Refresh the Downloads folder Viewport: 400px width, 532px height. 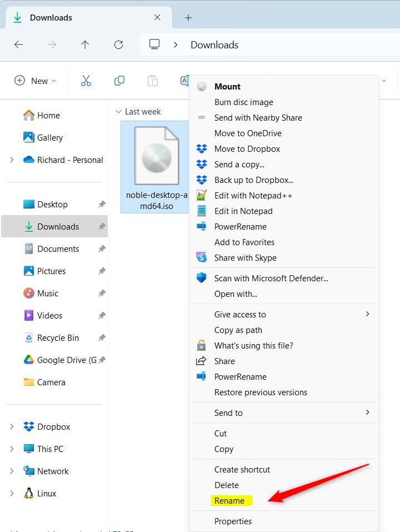[x=118, y=44]
